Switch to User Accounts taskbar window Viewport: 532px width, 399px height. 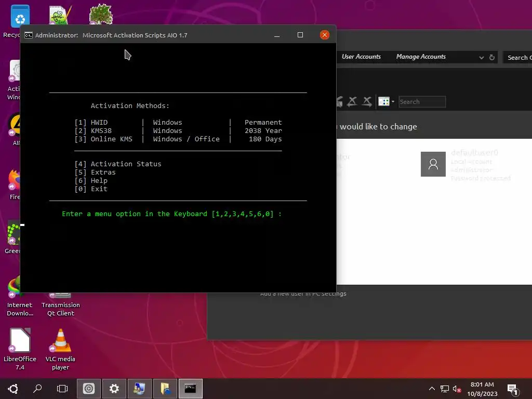(139, 389)
